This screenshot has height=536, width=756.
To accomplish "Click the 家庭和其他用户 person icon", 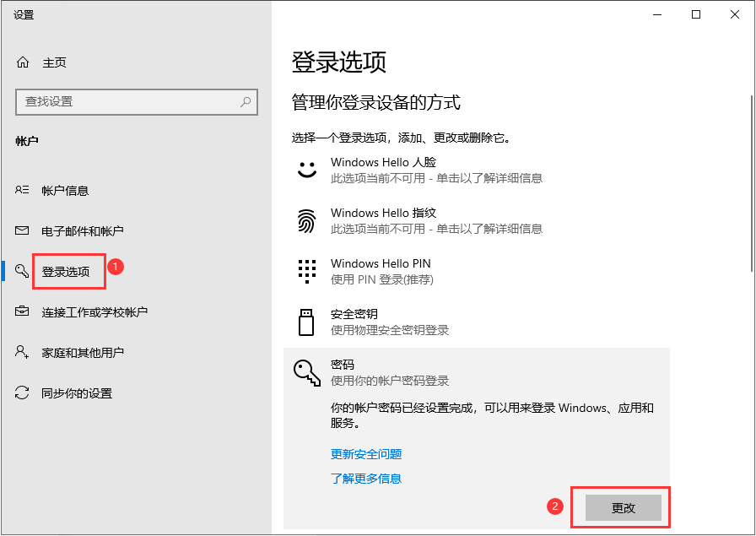I will coord(22,352).
